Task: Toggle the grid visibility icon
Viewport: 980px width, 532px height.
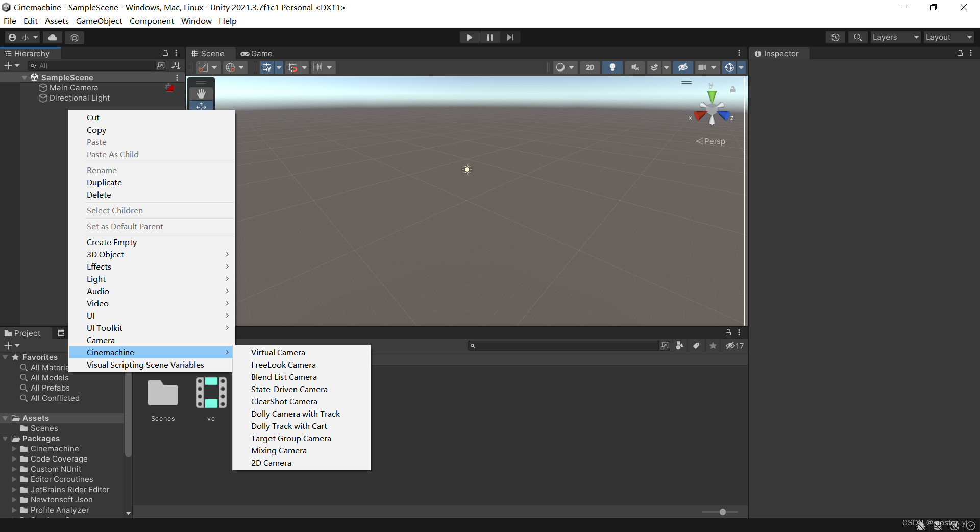Action: pyautogui.click(x=266, y=67)
